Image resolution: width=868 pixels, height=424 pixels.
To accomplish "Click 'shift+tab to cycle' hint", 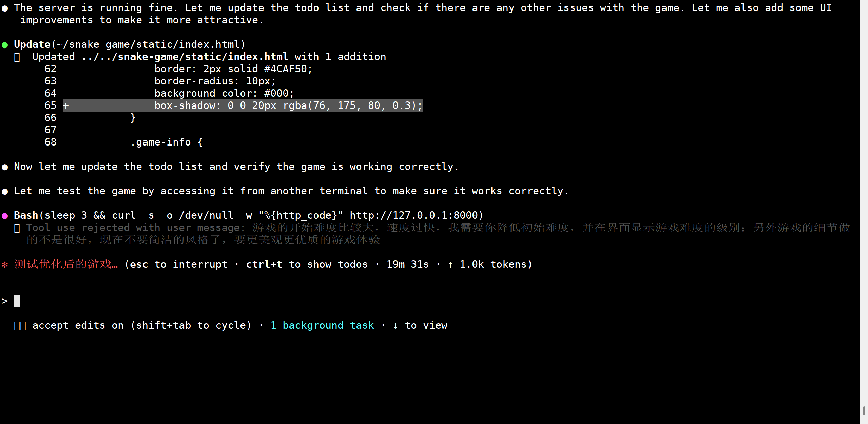I will 191,326.
